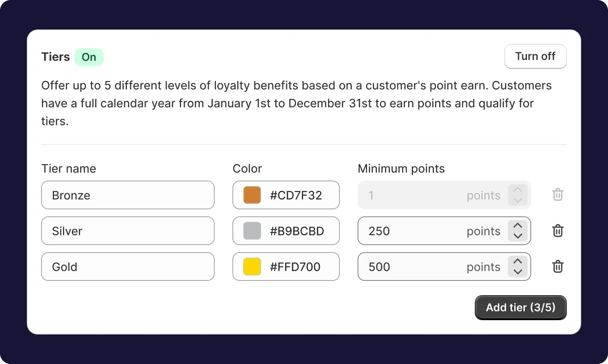608x364 pixels.
Task: Delete the Gold tier with trash icon
Action: click(557, 267)
